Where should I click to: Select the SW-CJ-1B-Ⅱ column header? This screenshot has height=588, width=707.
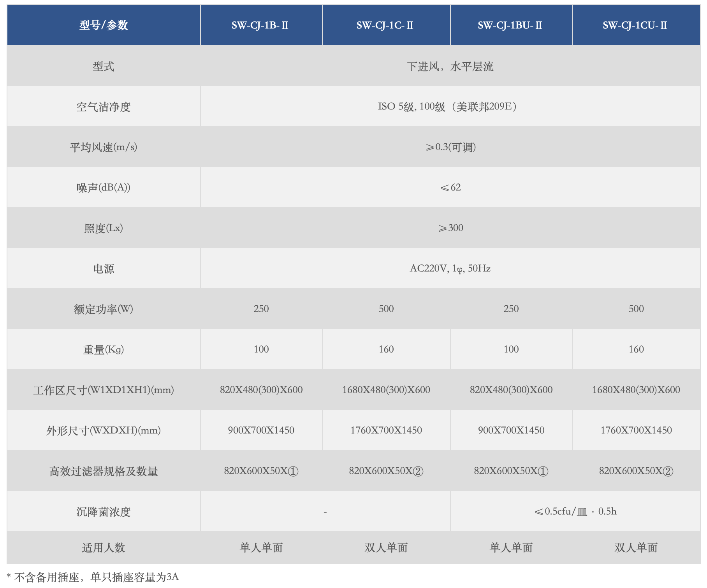(x=261, y=25)
